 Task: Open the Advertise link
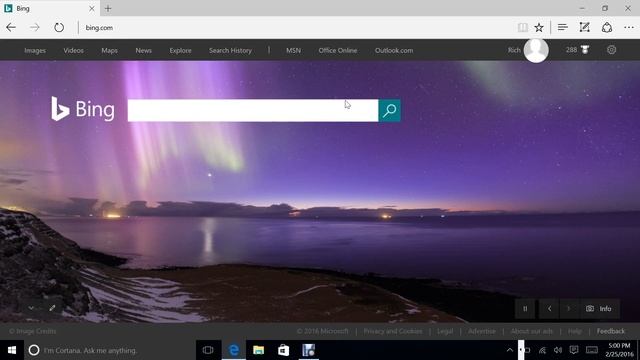tap(482, 331)
